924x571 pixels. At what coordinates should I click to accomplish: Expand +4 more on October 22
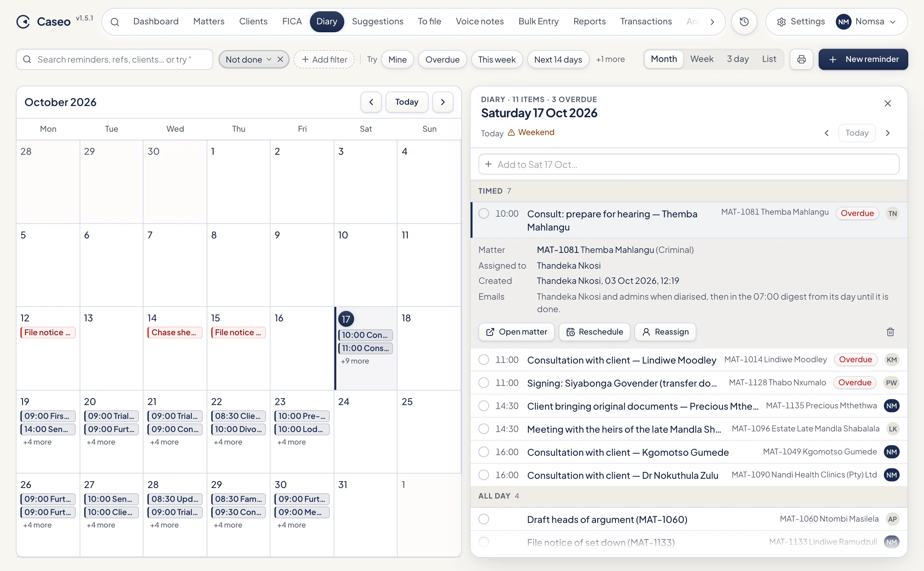tap(228, 442)
